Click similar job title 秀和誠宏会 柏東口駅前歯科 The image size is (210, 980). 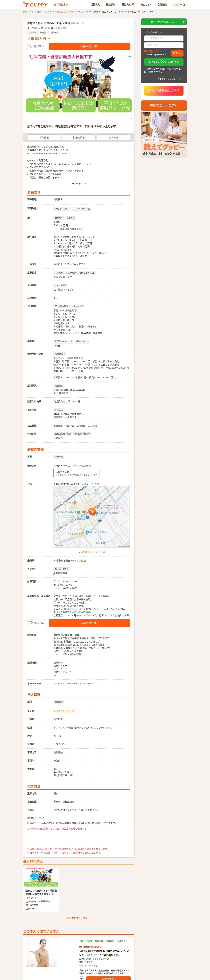click(x=104, y=953)
